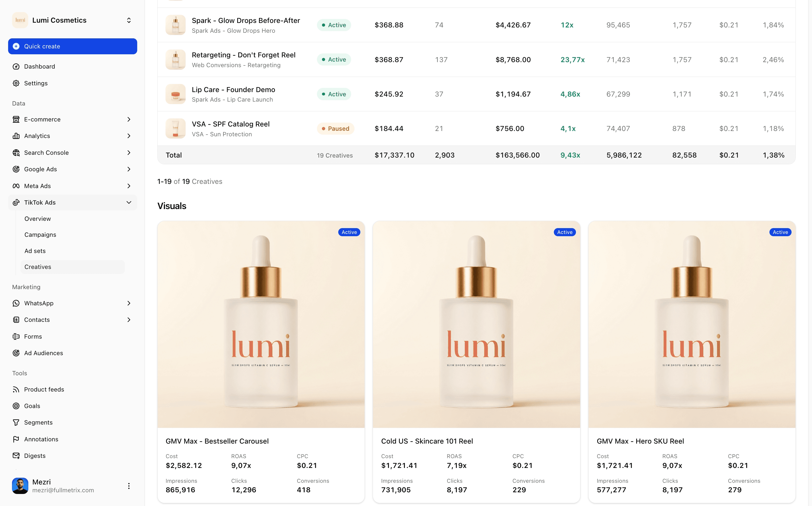Click the Meta Ads infinity icon

click(x=16, y=186)
